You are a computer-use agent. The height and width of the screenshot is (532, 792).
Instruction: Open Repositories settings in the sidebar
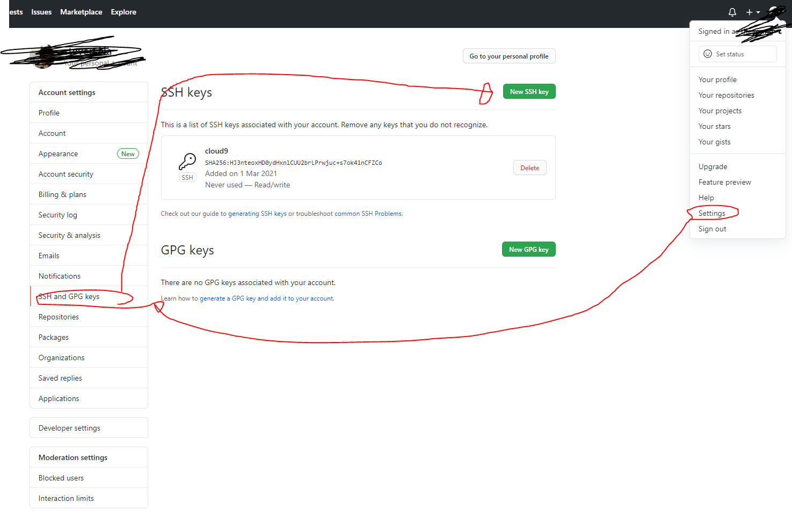[89, 317]
